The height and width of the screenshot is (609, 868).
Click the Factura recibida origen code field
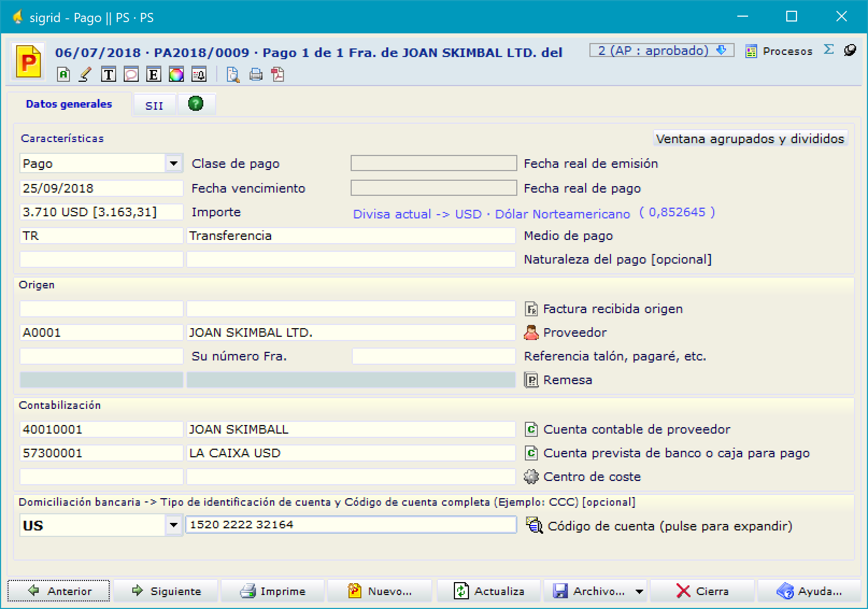click(102, 309)
